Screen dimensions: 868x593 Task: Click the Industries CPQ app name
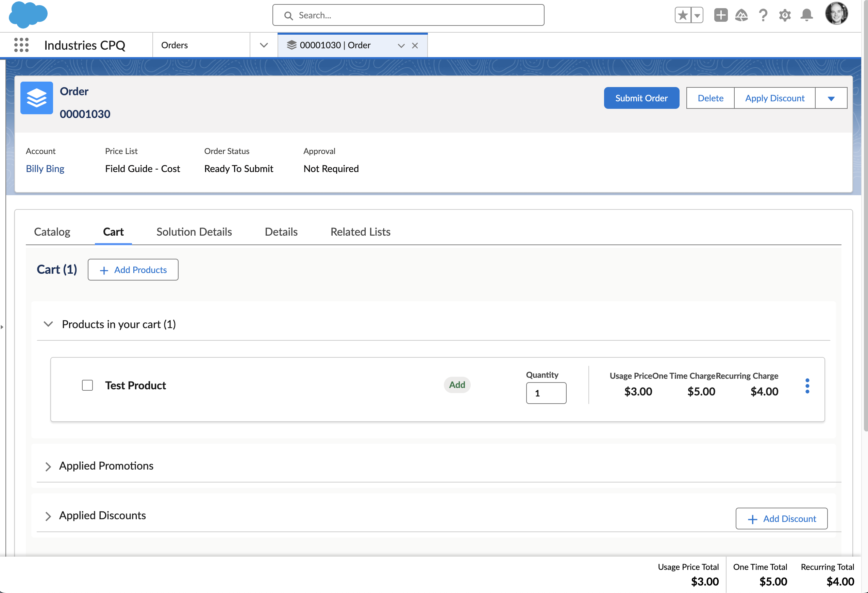(84, 45)
